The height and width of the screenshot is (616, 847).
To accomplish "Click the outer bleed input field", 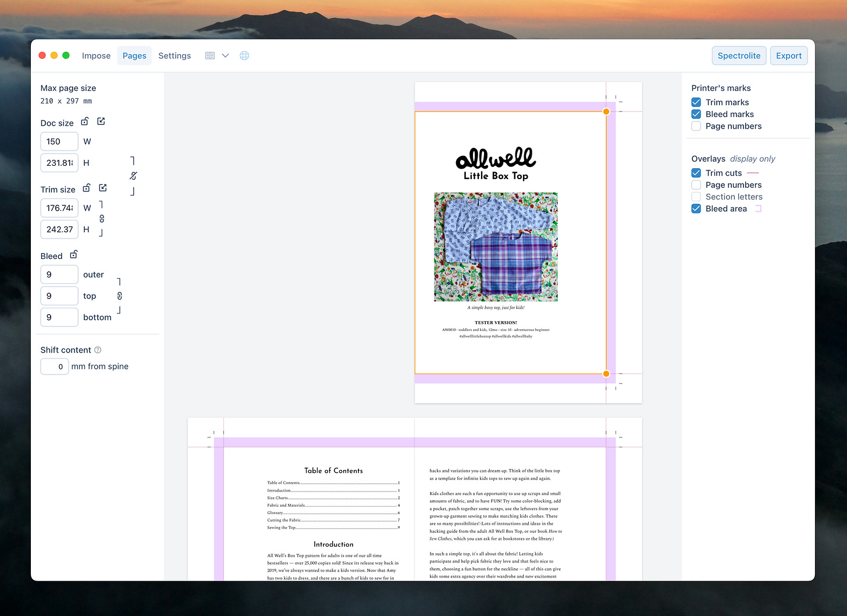I will (59, 275).
